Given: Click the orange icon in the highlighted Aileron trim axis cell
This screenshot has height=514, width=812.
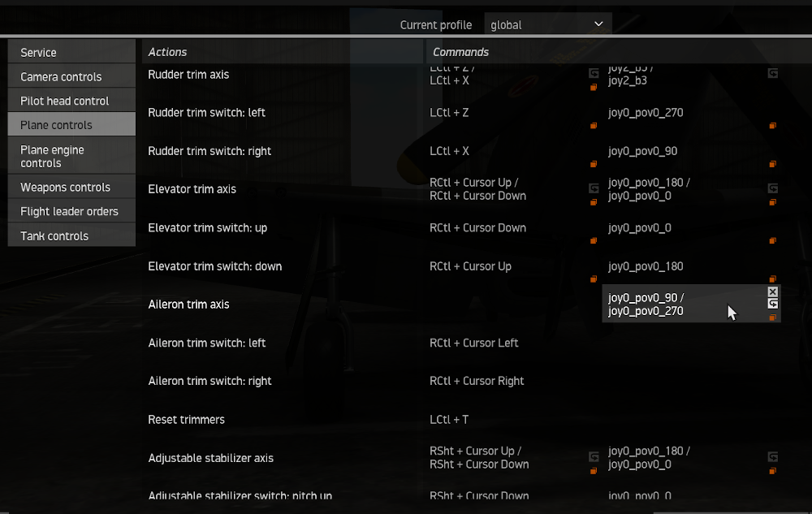Looking at the screenshot, I should [773, 317].
